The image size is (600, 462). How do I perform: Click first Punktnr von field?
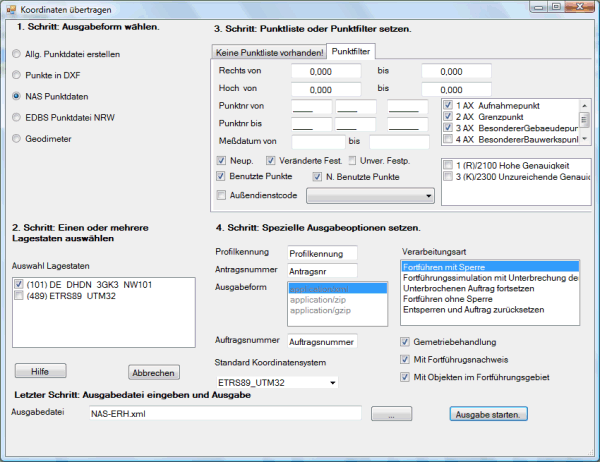311,107
